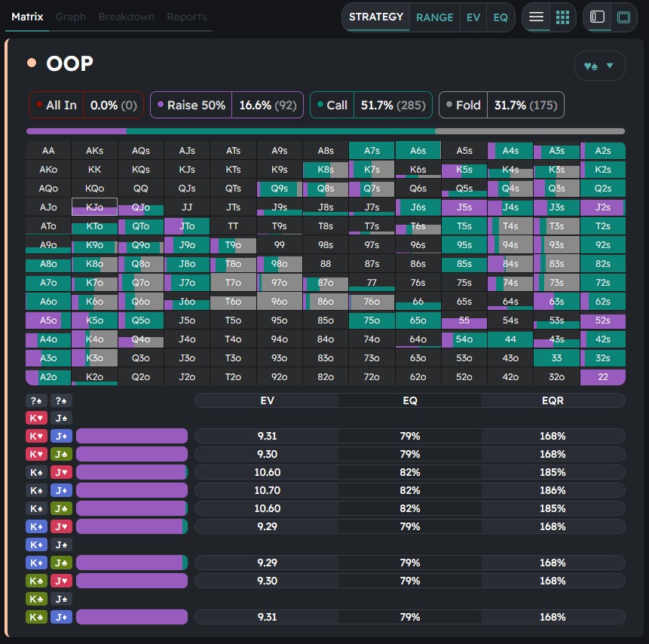Select the full panel layout icon
The width and height of the screenshot is (649, 644).
pyautogui.click(x=623, y=17)
